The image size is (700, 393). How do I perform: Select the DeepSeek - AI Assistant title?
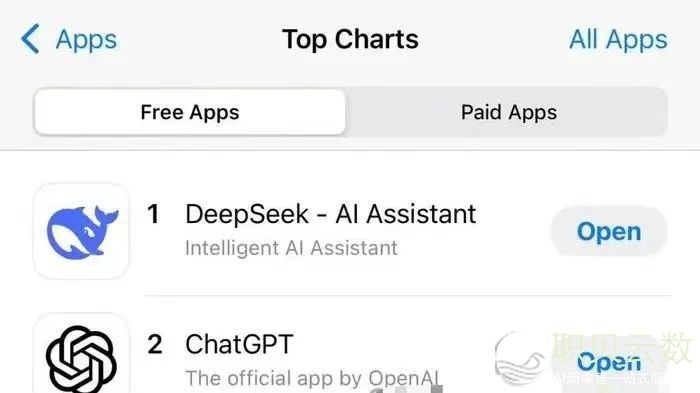coord(330,214)
